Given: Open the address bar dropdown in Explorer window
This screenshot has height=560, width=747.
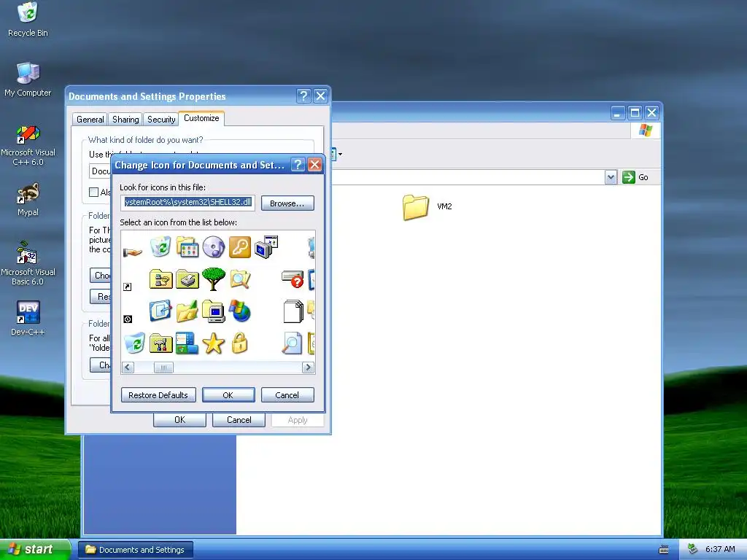Looking at the screenshot, I should [x=611, y=178].
